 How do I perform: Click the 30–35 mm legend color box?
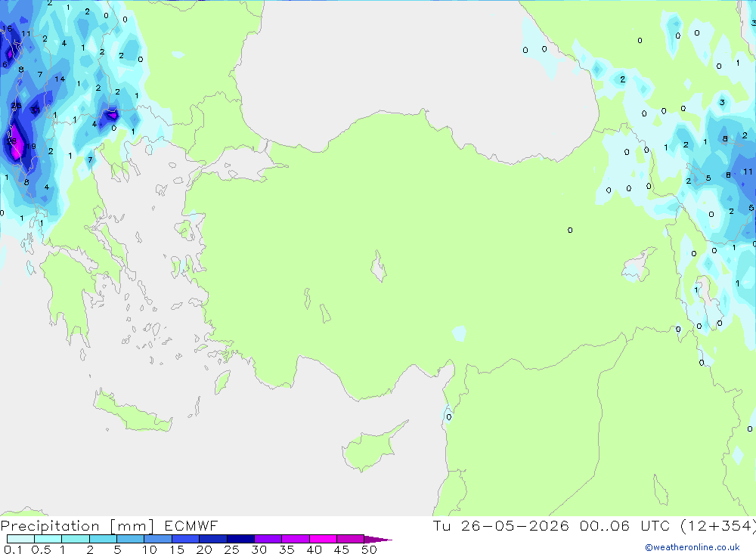click(268, 539)
